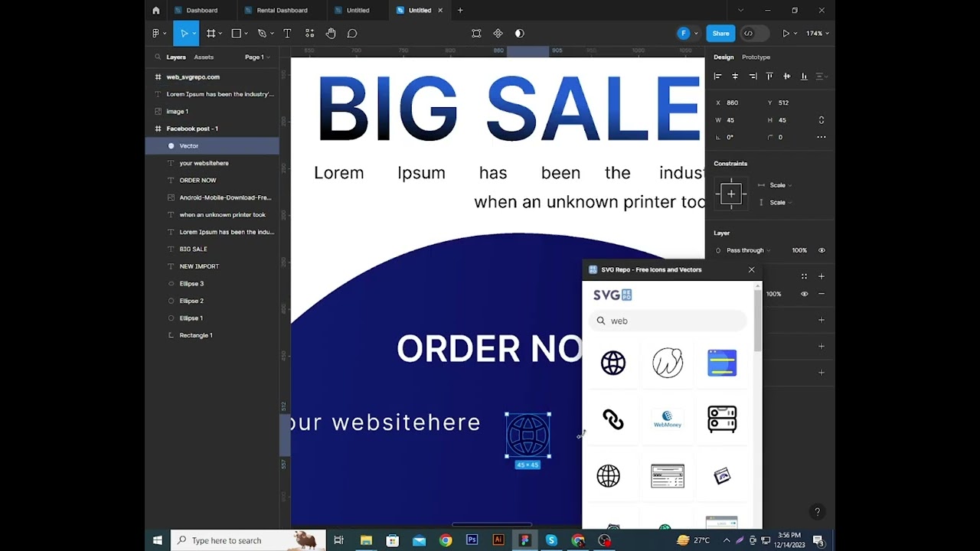This screenshot has width=980, height=551.
Task: Click the Present play icon
Action: tap(786, 34)
